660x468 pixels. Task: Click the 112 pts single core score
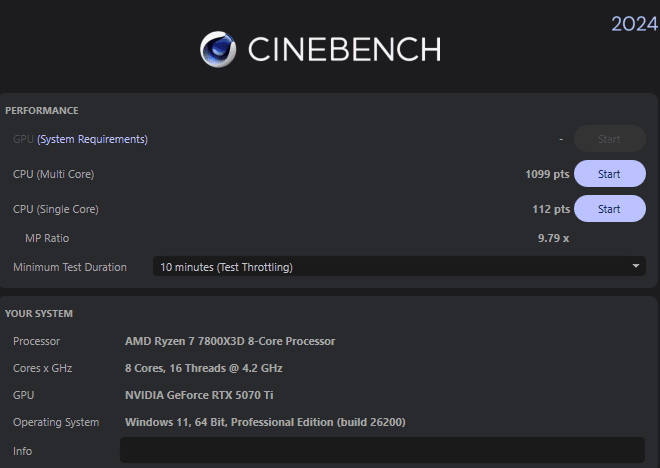(x=551, y=209)
